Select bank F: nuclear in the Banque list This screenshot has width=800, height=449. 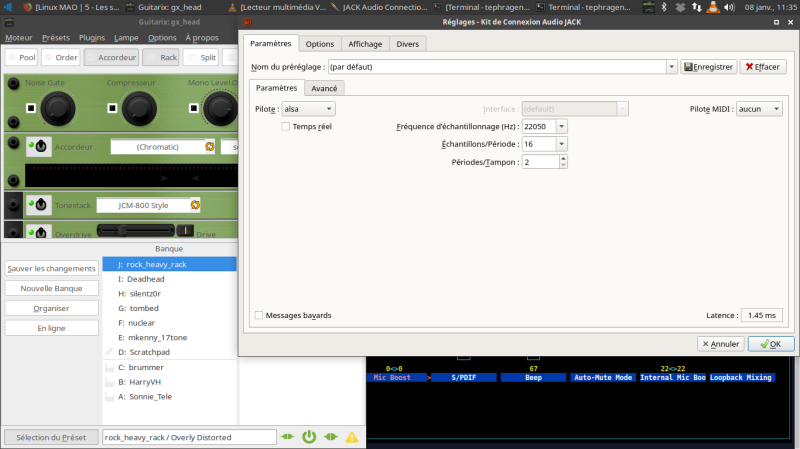tap(169, 323)
